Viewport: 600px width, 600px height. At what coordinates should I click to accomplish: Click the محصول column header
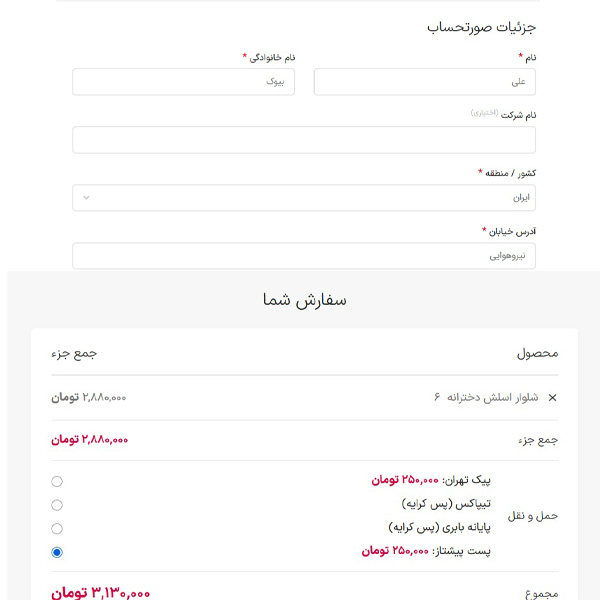537,353
